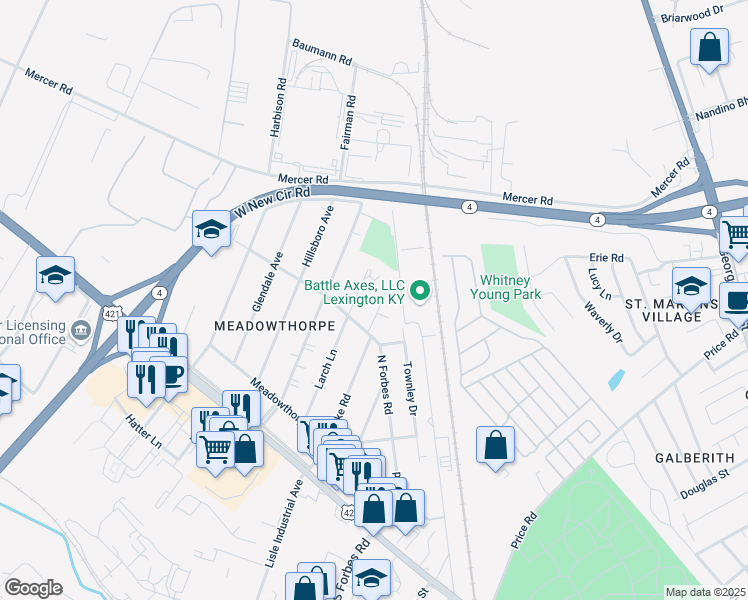This screenshot has width=748, height=600.
Task: Click the Google logo
Action: pos(33,588)
